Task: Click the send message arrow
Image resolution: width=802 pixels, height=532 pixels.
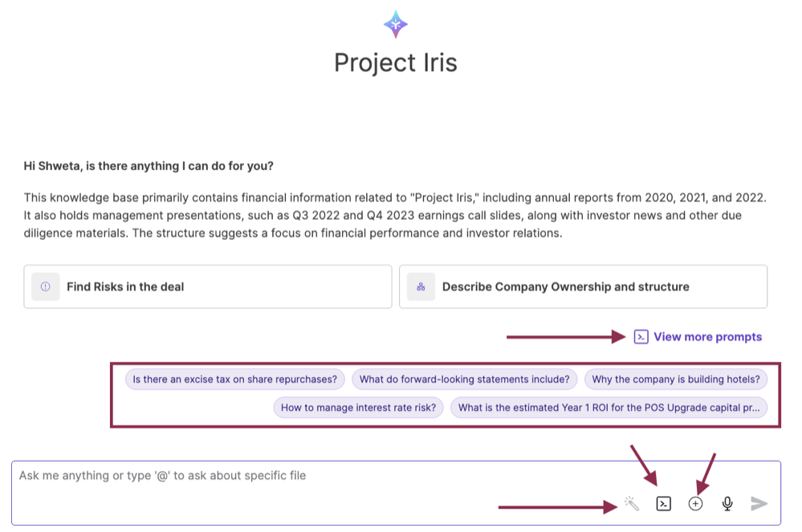Action: click(x=758, y=504)
